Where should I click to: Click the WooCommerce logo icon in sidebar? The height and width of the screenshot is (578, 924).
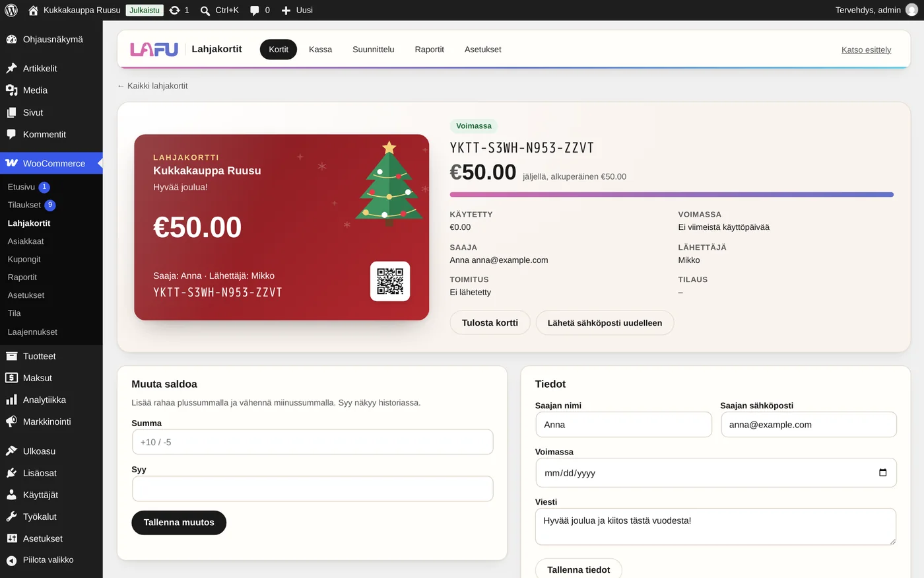11,163
